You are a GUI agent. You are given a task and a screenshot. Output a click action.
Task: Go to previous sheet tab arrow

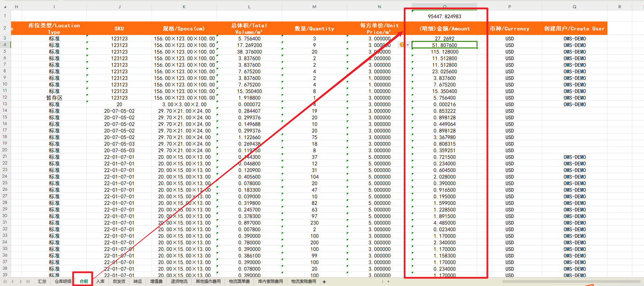click(x=12, y=281)
